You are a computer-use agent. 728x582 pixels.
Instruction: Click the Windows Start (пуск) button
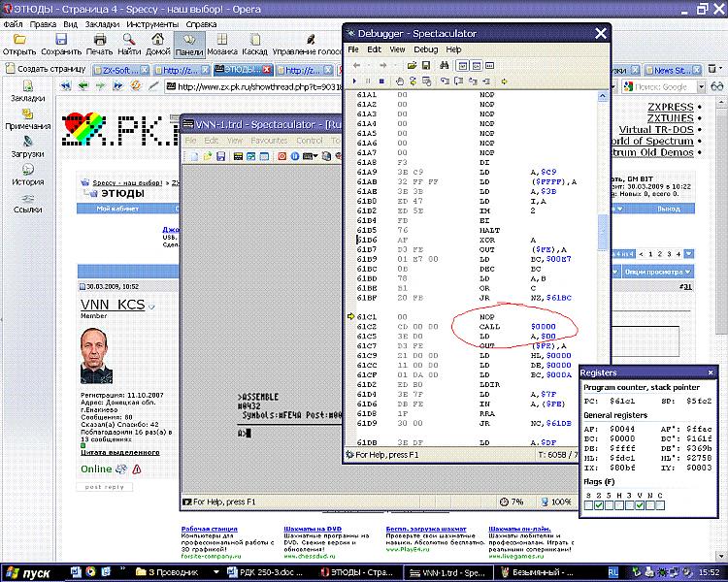click(x=29, y=572)
